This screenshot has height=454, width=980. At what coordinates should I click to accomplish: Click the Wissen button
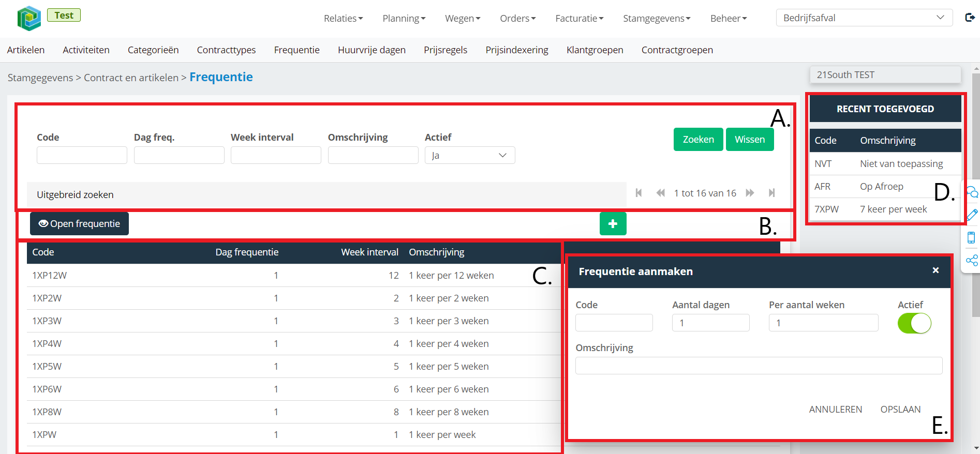[750, 140]
